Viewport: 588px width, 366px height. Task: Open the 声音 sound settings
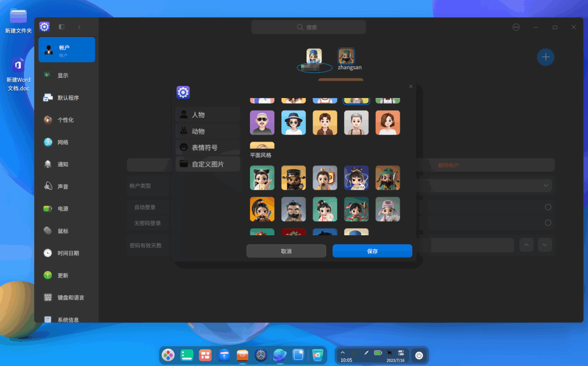[67, 186]
